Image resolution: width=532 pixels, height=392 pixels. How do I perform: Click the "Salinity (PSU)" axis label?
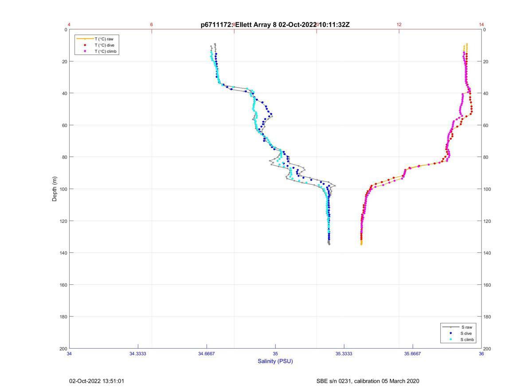[275, 361]
